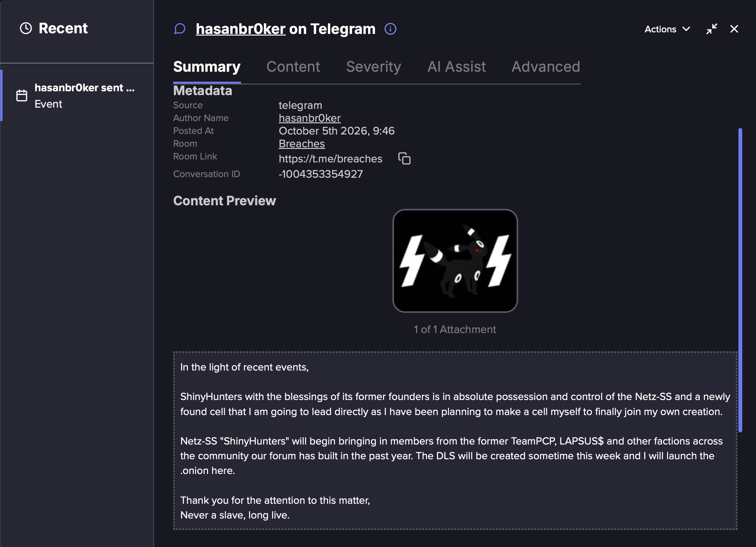Copy the room link with copy icon
This screenshot has height=547, width=756.
click(404, 159)
